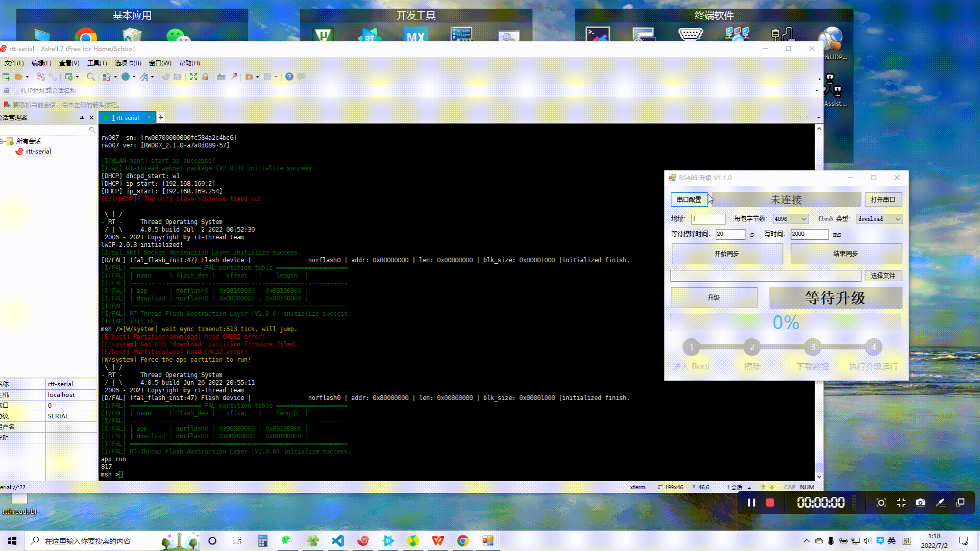The width and height of the screenshot is (980, 551).
Task: Switch to the rtt-serial tab
Action: pyautogui.click(x=127, y=117)
